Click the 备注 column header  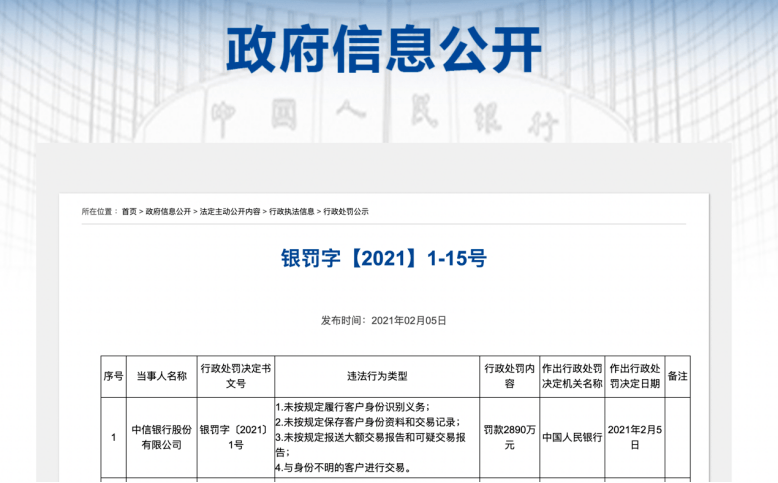tap(677, 376)
